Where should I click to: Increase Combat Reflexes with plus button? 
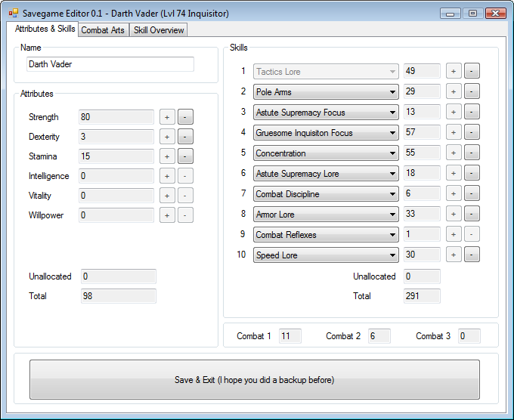point(454,234)
